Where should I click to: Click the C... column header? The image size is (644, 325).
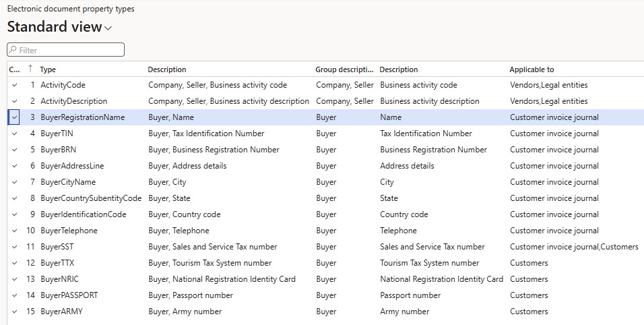(x=14, y=69)
